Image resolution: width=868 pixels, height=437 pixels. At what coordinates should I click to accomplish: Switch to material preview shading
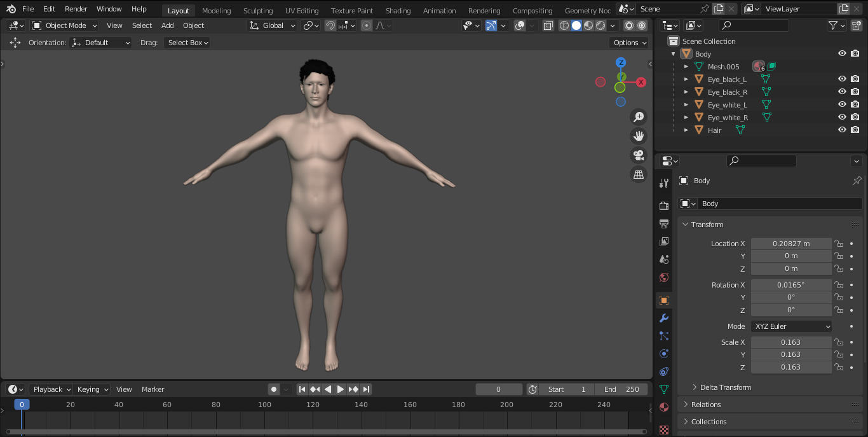pyautogui.click(x=588, y=25)
